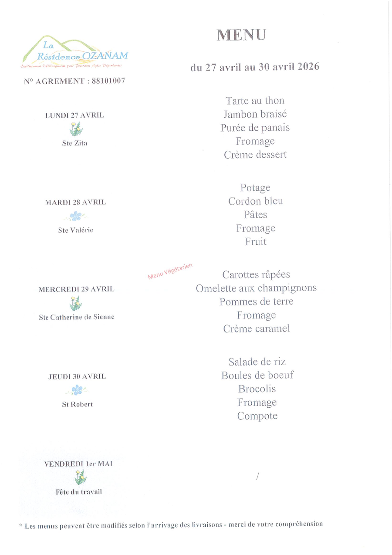
Task: Select the blue flower under Mardi 28 Avril
Action: [76, 216]
